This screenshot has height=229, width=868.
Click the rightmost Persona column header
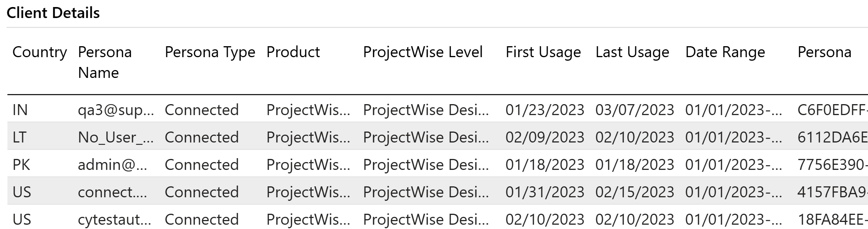[824, 52]
